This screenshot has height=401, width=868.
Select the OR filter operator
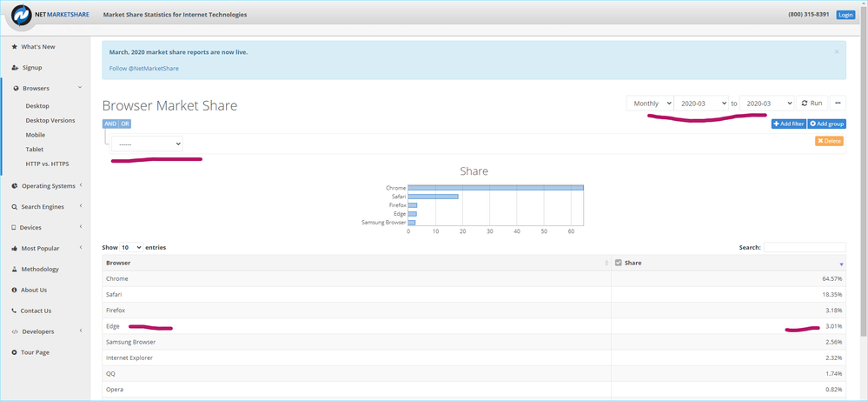(125, 124)
